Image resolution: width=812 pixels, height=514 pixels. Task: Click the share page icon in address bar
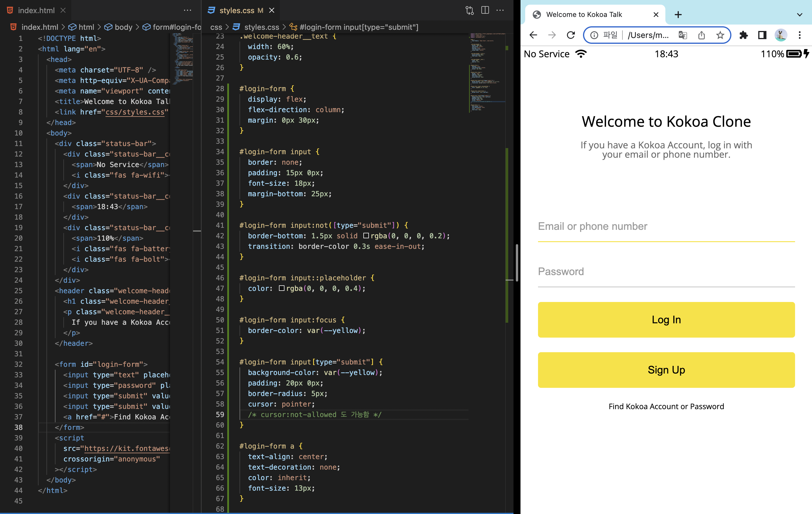[701, 35]
